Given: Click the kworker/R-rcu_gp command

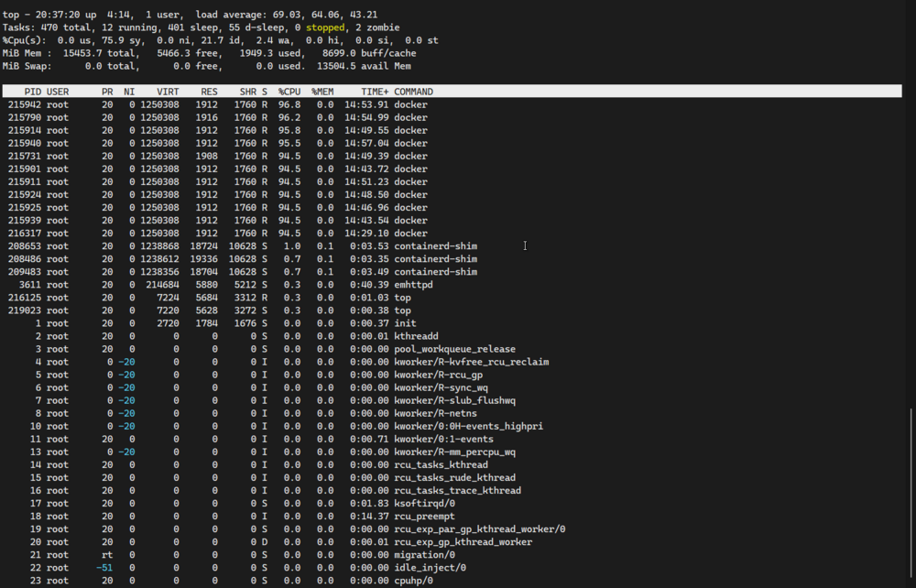Looking at the screenshot, I should pyautogui.click(x=439, y=375).
